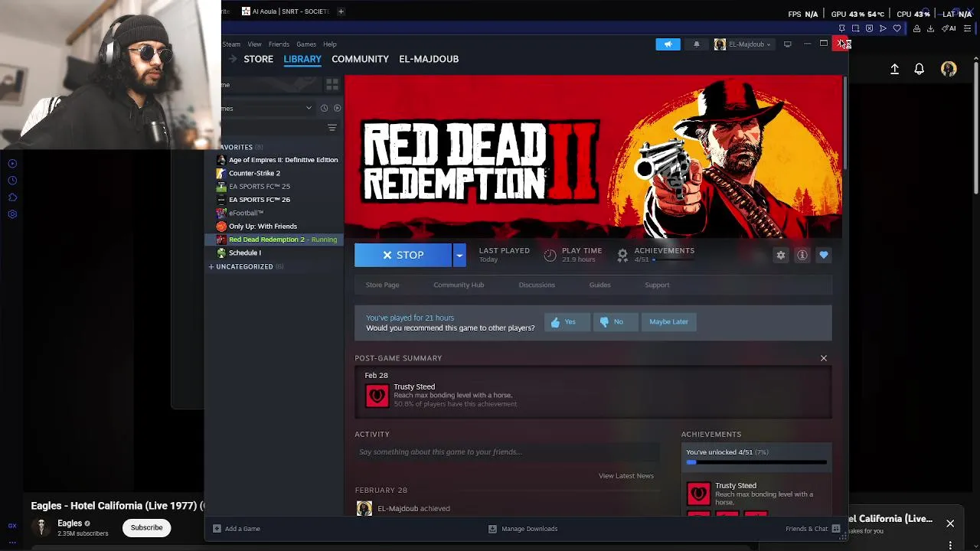
Task: Click browser snapshot capture icon
Action: point(855,28)
